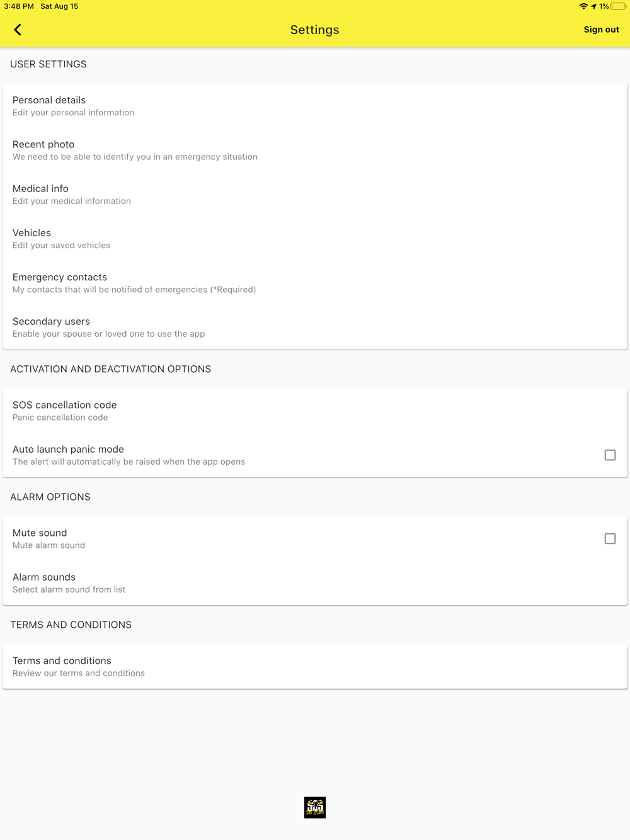Edit Medical info

click(315, 194)
